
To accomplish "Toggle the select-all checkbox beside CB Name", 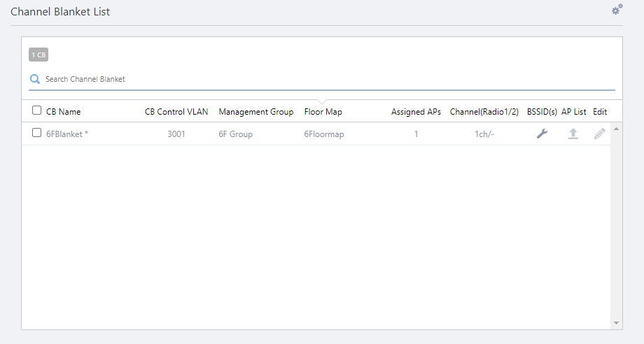I will (37, 110).
